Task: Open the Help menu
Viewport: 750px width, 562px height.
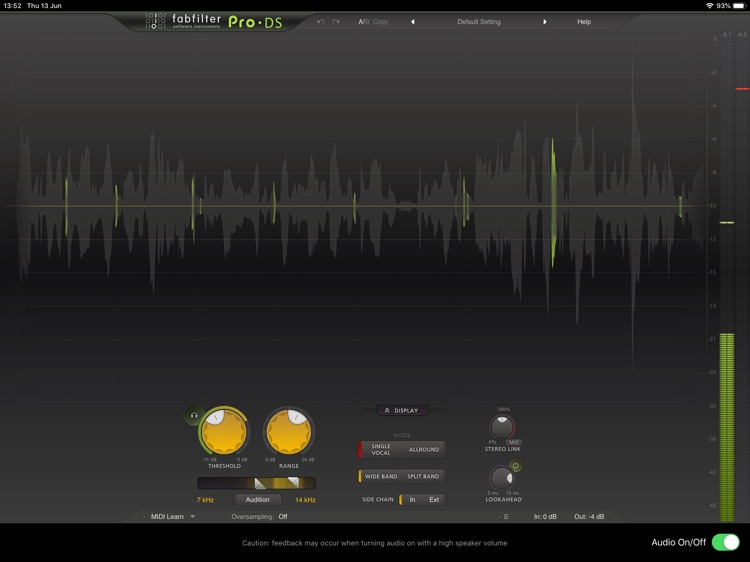Action: point(584,22)
